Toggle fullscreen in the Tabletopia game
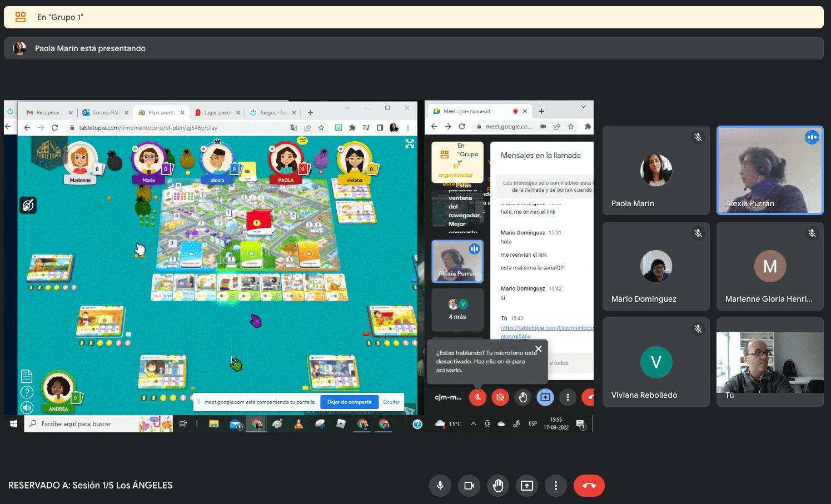This screenshot has width=831, height=504. tap(410, 143)
